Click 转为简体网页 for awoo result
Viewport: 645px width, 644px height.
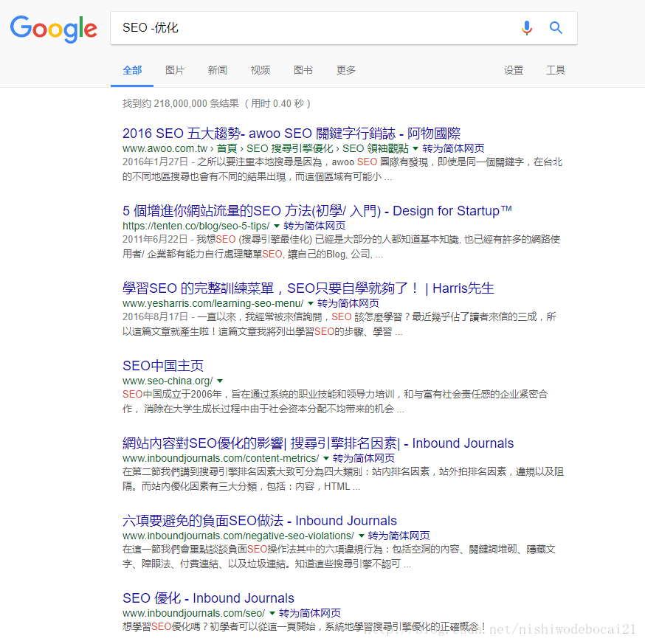point(453,148)
